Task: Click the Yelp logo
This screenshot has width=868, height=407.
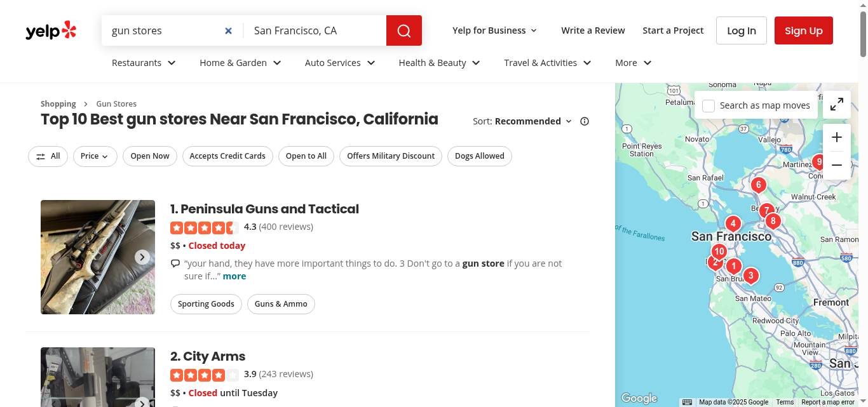Action: click(x=51, y=30)
